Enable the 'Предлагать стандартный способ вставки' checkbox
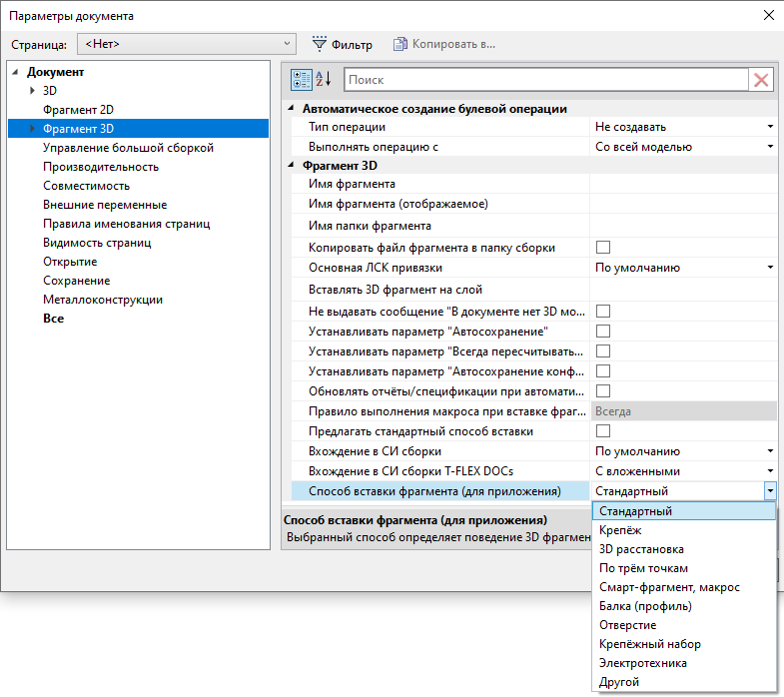The width and height of the screenshot is (784, 697). (x=603, y=431)
